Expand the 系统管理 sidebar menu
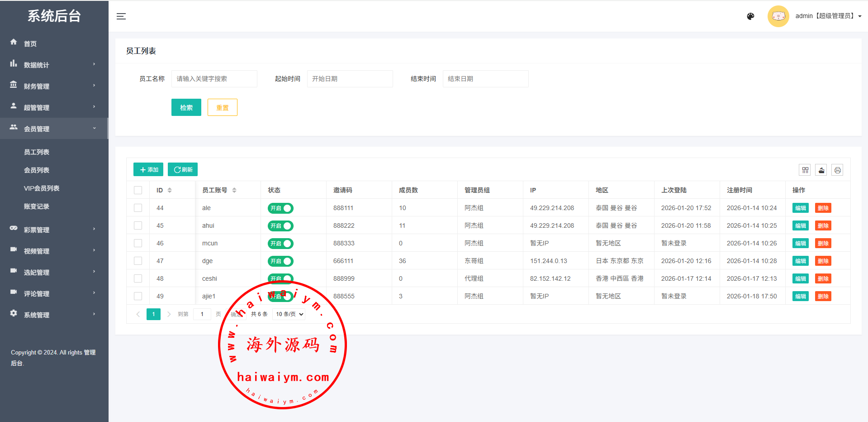 click(x=54, y=315)
